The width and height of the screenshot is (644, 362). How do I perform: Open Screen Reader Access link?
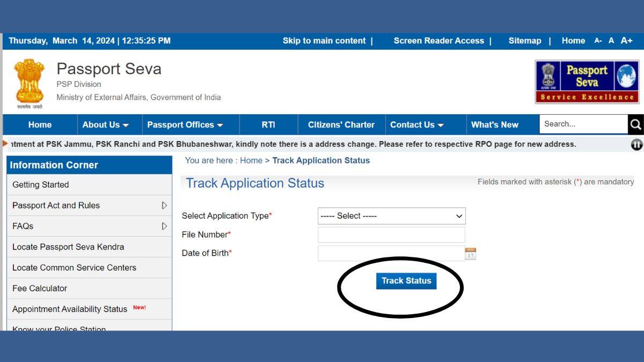pos(439,41)
